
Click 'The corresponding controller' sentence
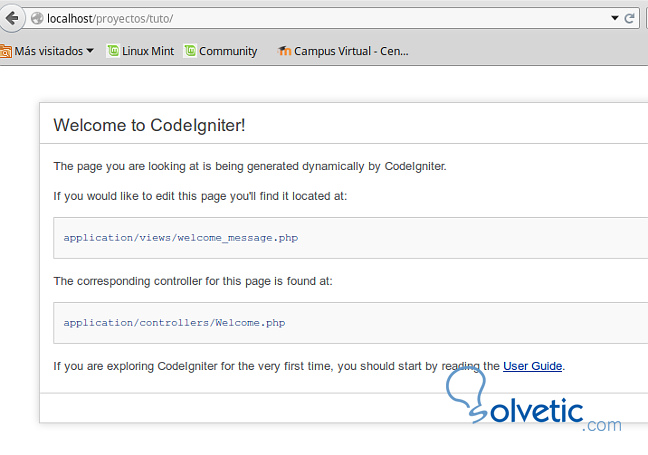point(193,281)
